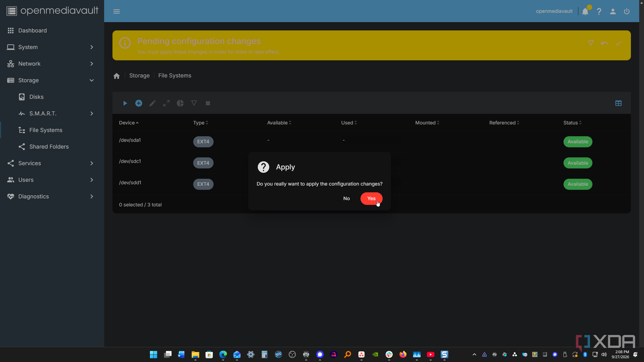
Task: Open the user account icon
Action: pyautogui.click(x=613, y=11)
